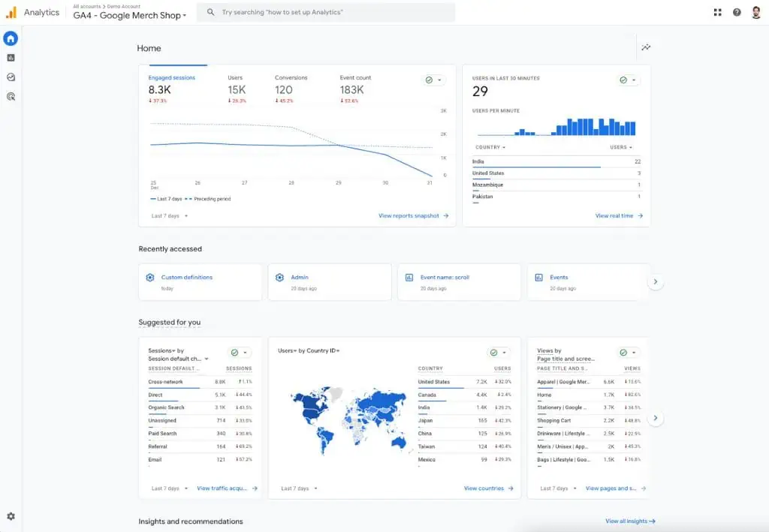The height and width of the screenshot is (532, 769).
Task: Open the Last 7 days date dropdown
Action: (167, 215)
